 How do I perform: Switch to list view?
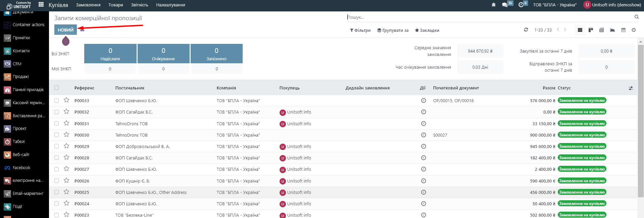coord(580,30)
